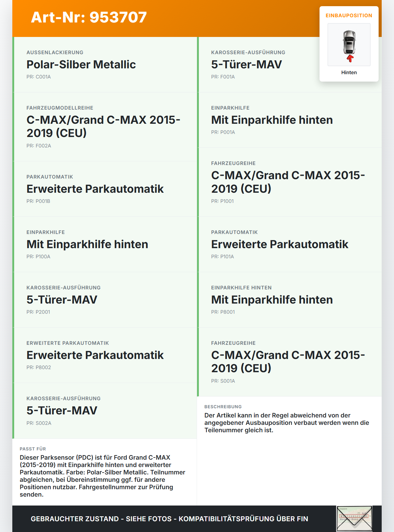Select the Polar-Silber Metallic paint entry
Screen dimensions: 394x532
tap(81, 64)
